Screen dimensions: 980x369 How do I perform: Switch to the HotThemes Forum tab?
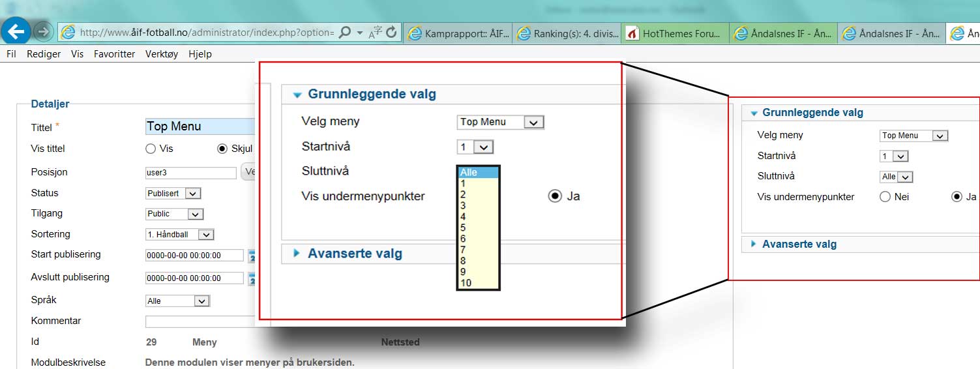pos(676,33)
